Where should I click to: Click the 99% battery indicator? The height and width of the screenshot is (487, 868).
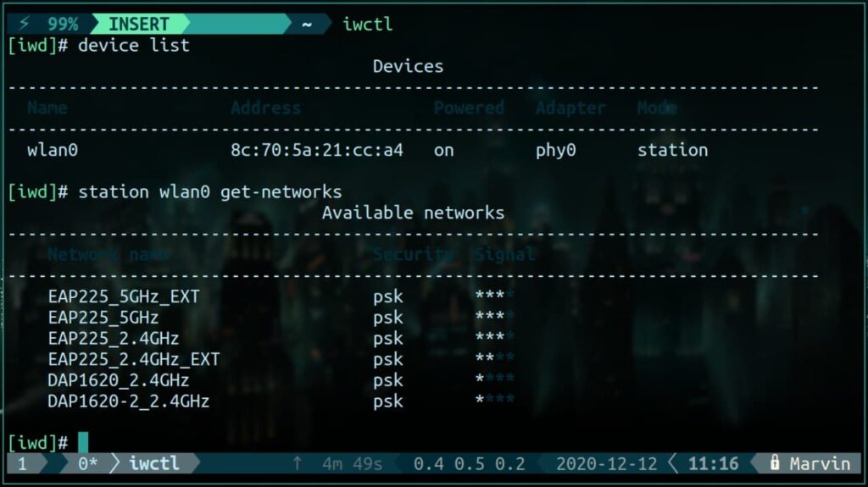(x=63, y=24)
